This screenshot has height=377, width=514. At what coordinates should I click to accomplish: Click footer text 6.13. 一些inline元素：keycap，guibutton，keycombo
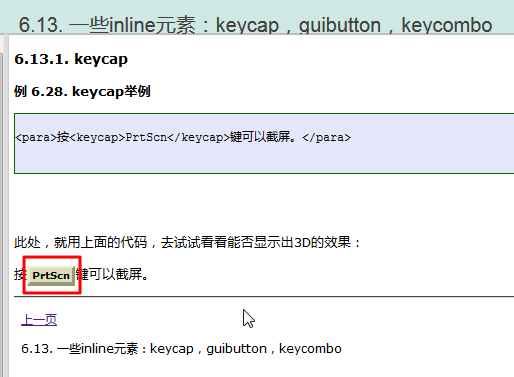pos(181,349)
